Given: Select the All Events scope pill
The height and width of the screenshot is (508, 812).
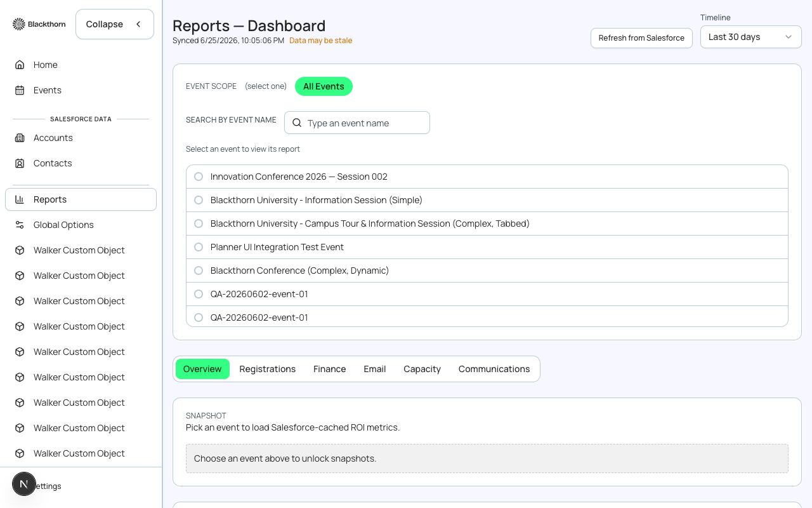Looking at the screenshot, I should (x=324, y=86).
